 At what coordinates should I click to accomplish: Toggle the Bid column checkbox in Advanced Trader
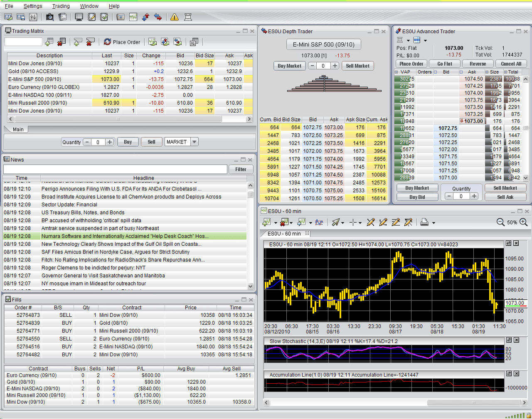[435, 72]
